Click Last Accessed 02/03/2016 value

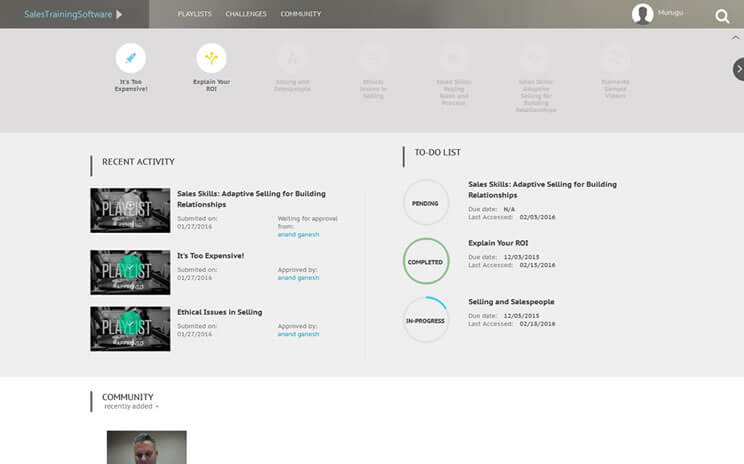(x=537, y=217)
